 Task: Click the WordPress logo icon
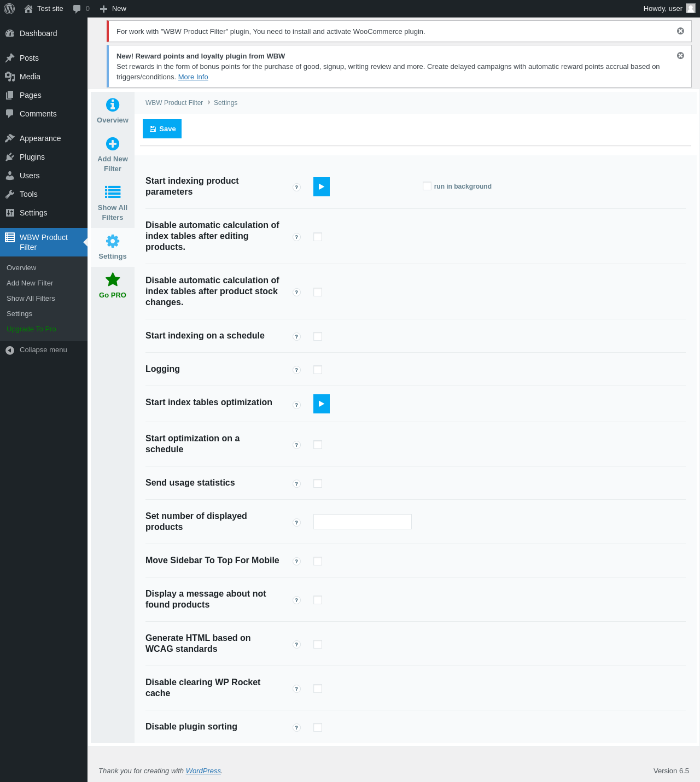9,9
